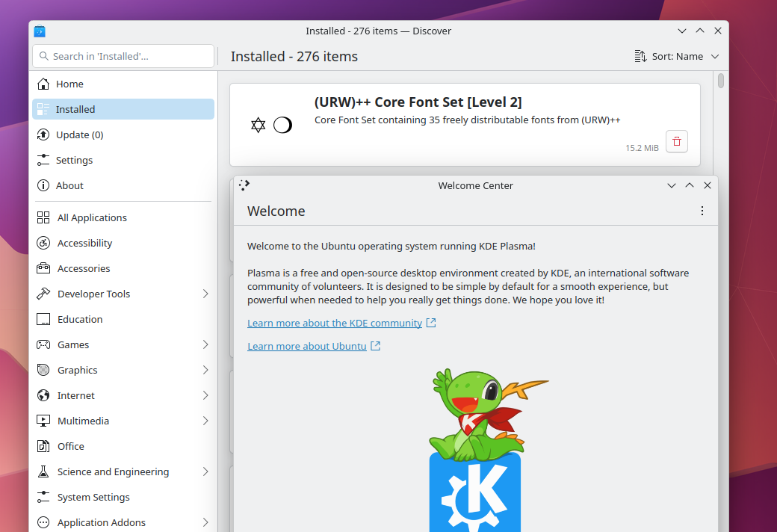Viewport: 777px width, 532px height.
Task: Click the About info icon
Action: (43, 185)
